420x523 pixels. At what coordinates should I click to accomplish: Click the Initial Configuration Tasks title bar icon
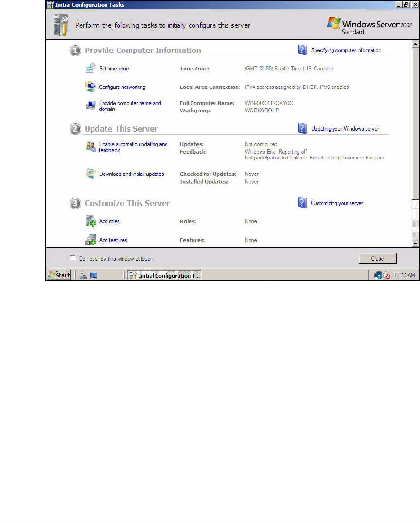click(x=51, y=5)
